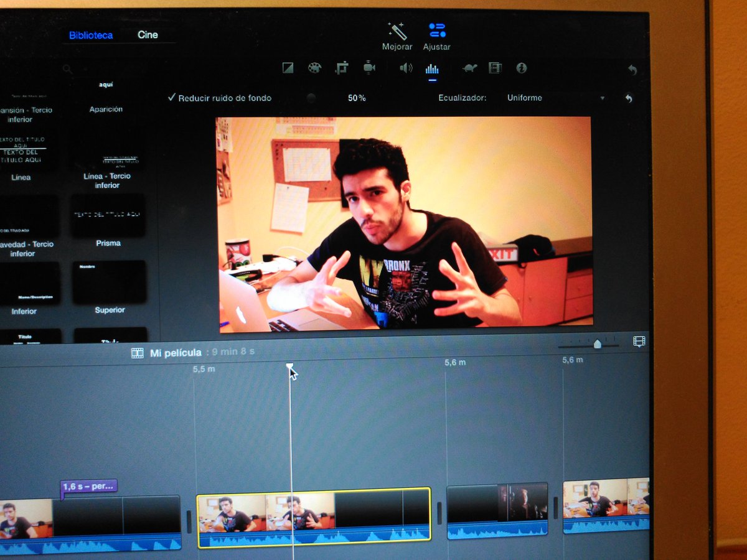747x560 pixels.
Task: Open clip appearance filmstrip settings icon
Action: [x=639, y=341]
